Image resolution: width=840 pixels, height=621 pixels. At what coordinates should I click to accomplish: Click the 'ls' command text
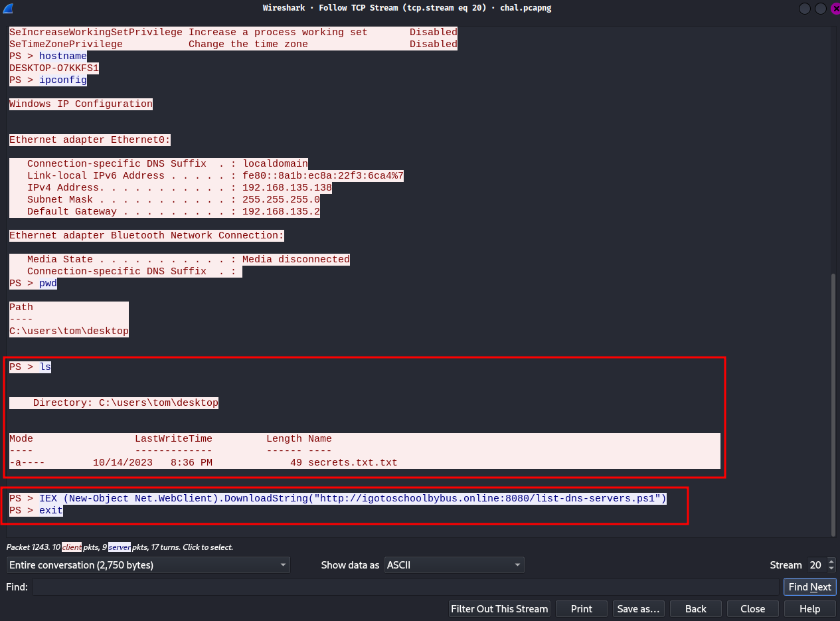(45, 367)
